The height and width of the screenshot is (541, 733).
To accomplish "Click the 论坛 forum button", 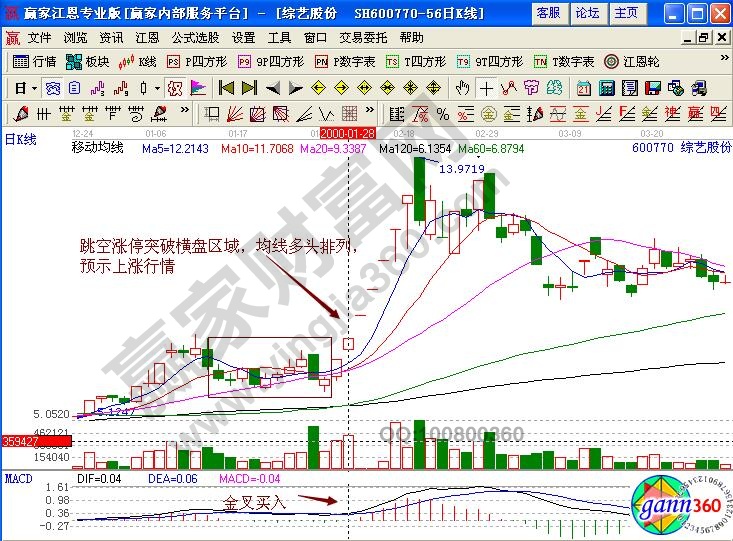I will click(x=587, y=12).
